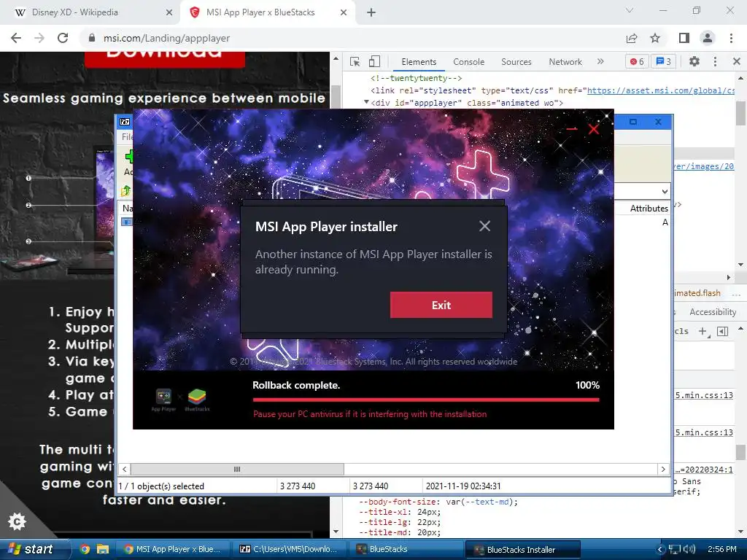Open Chrome profile avatar
Image resolution: width=747 pixels, height=560 pixels.
click(x=708, y=38)
